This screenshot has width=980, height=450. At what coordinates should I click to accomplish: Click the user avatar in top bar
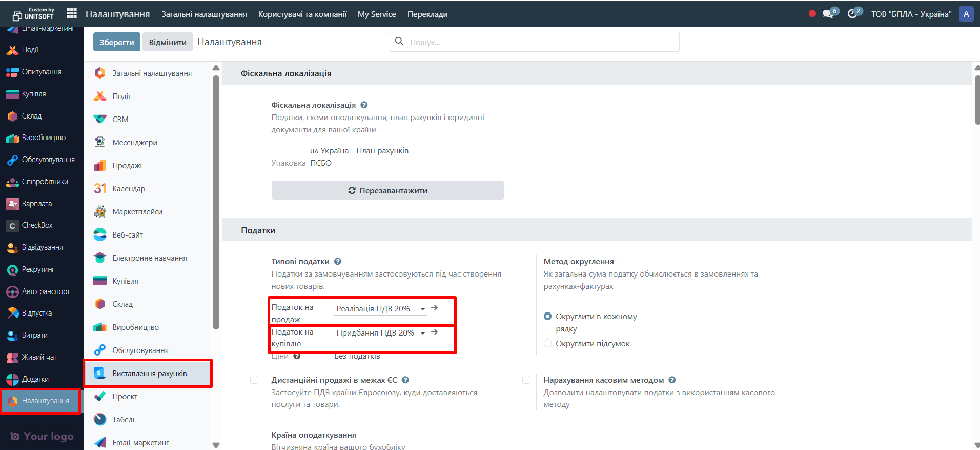(966, 14)
